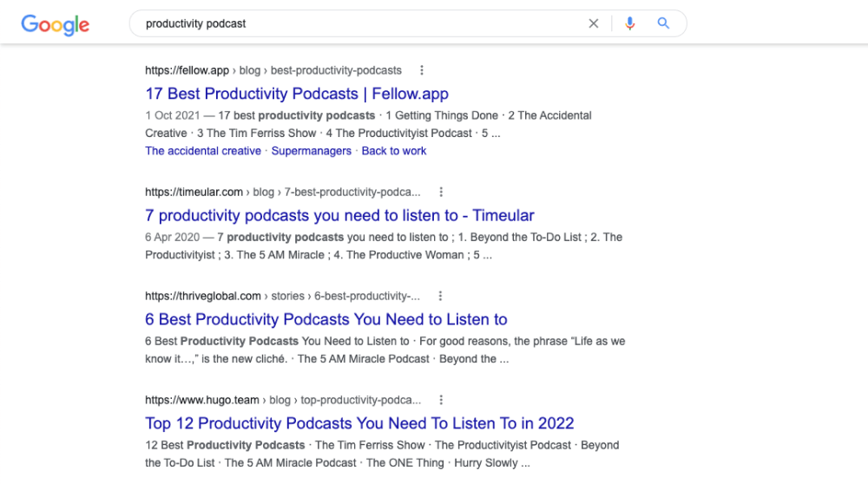Open 7 productivity podcasts Timeular result
Image resolution: width=868 pixels, height=484 pixels.
[x=339, y=215]
